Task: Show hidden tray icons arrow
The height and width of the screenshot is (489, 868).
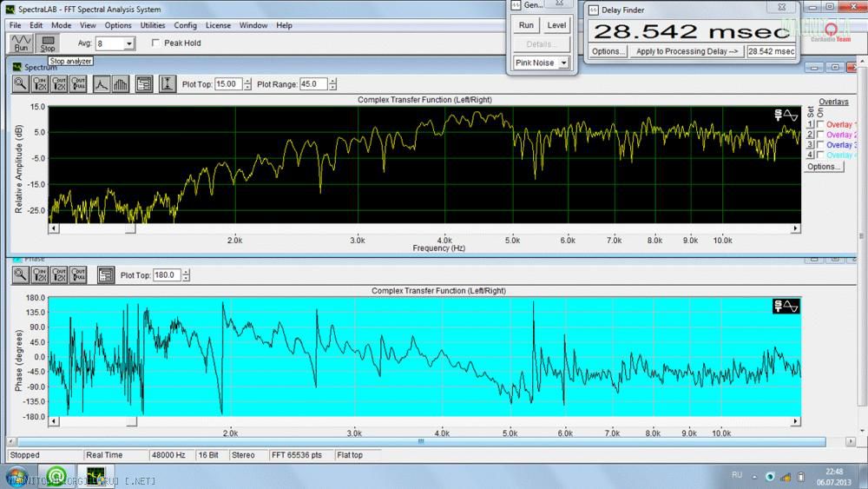Action: pyautogui.click(x=754, y=476)
